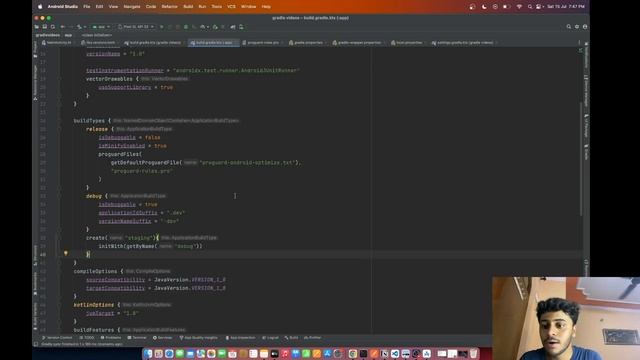Click the Sync Project with Gradle Files icon
Screen dimensions: 640x360
(x=233, y=27)
